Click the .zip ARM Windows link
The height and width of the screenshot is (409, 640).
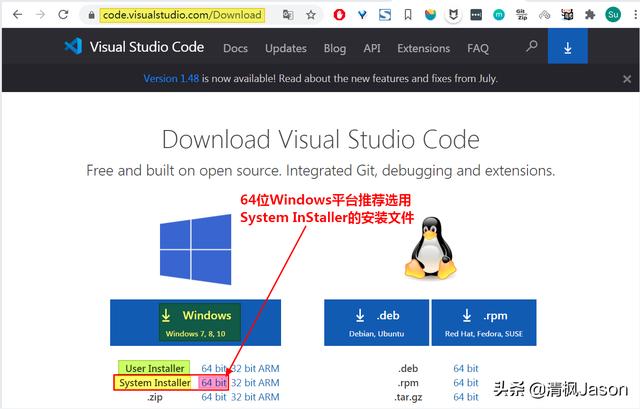pyautogui.click(x=269, y=397)
